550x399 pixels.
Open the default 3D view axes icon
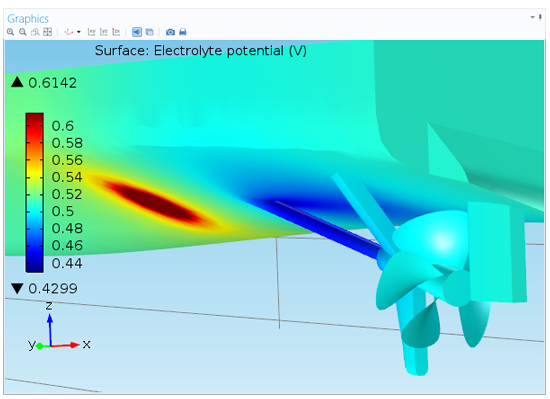tap(68, 32)
